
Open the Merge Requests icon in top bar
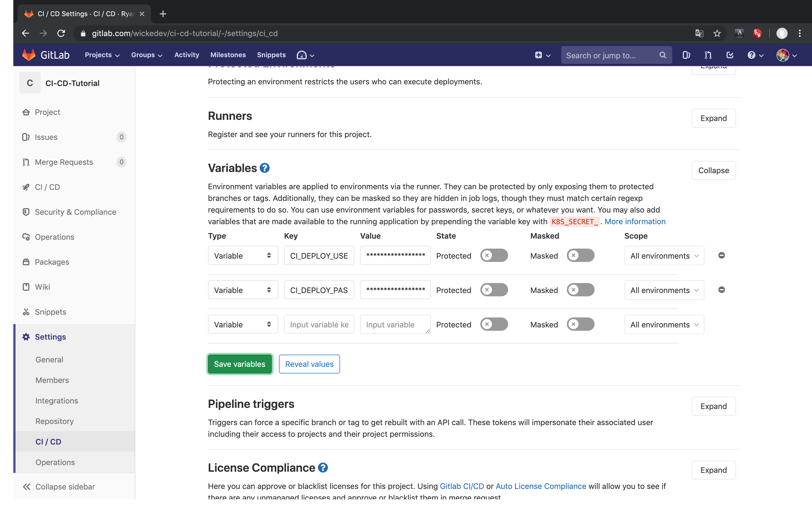click(x=707, y=55)
